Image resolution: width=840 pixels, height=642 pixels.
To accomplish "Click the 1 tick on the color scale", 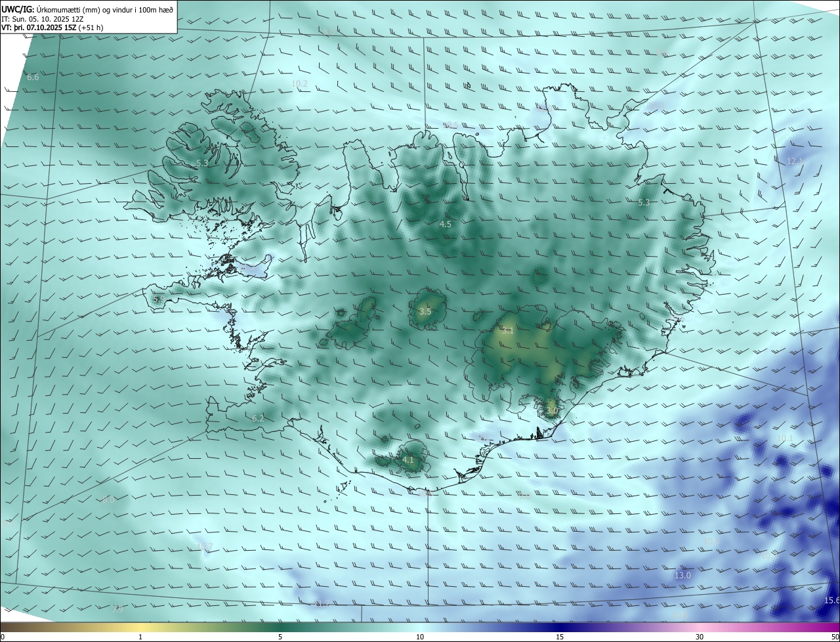I will tap(140, 637).
